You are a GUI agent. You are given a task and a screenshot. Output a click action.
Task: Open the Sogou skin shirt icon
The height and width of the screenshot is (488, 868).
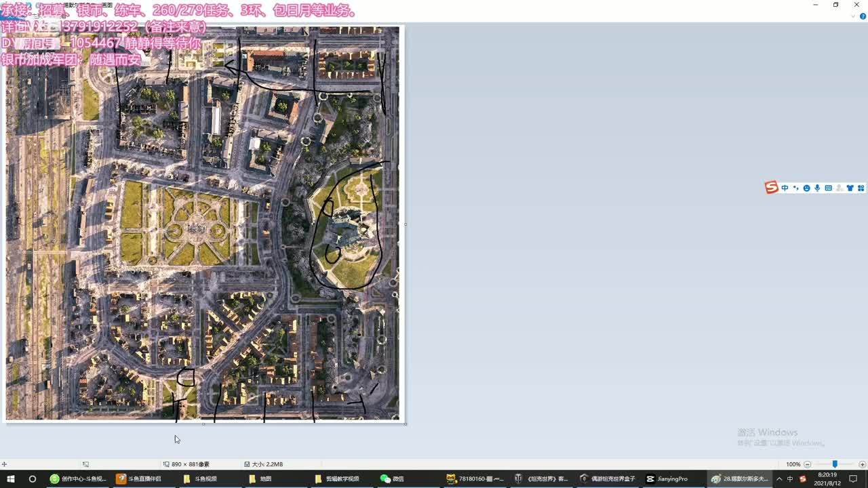[x=850, y=188]
